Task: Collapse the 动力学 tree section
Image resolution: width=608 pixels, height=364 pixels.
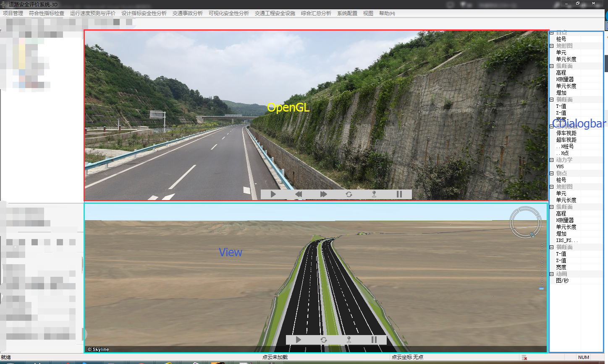Action: (x=551, y=160)
